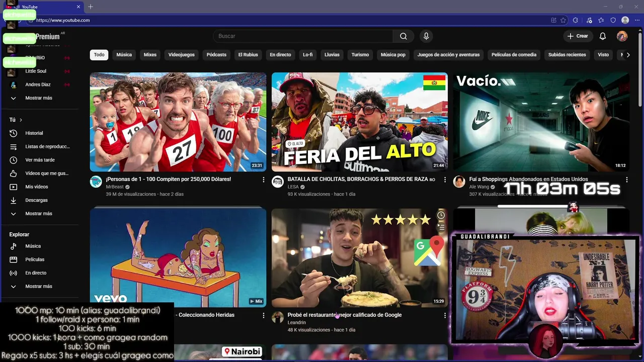The width and height of the screenshot is (644, 362).
Task: Select the En directo filter chip
Action: 280,55
